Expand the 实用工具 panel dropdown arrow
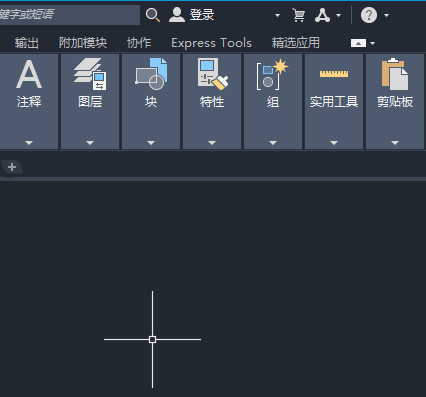The width and height of the screenshot is (426, 397). tap(334, 143)
